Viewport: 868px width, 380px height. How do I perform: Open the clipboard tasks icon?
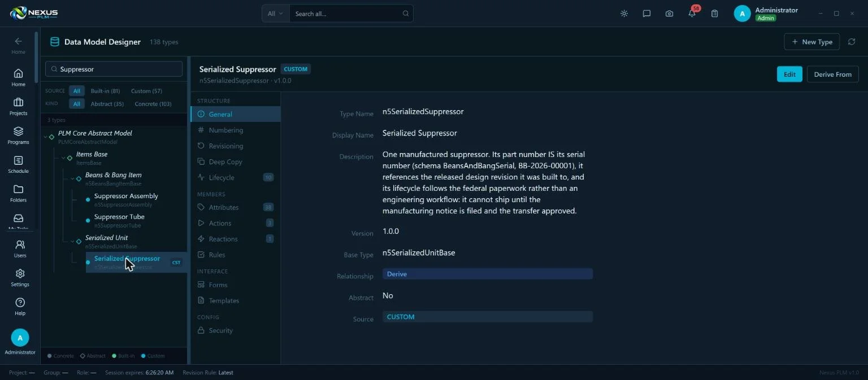coord(714,14)
